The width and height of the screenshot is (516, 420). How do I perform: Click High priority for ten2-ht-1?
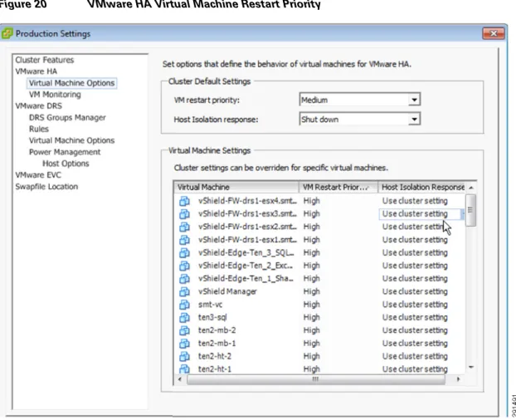(x=311, y=369)
